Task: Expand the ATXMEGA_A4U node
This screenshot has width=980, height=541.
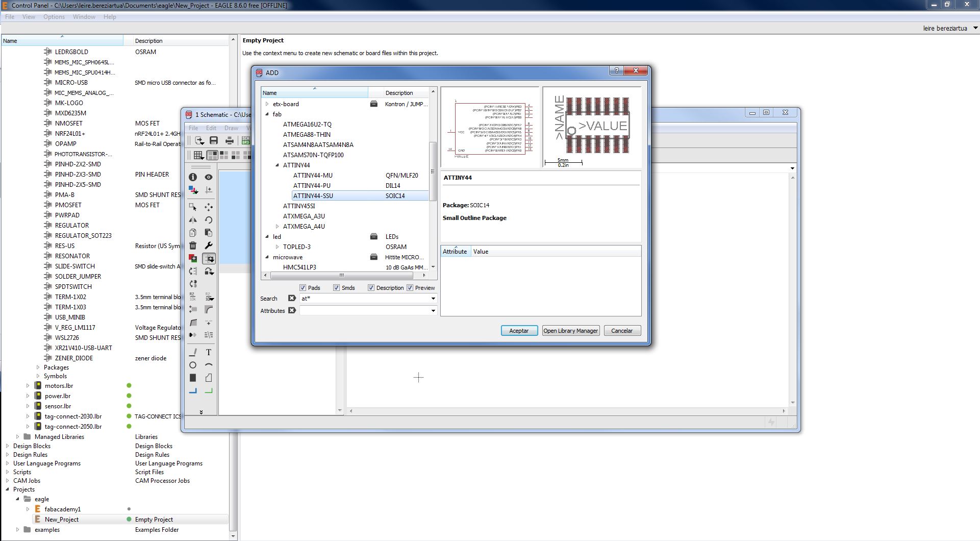Action: coord(277,227)
